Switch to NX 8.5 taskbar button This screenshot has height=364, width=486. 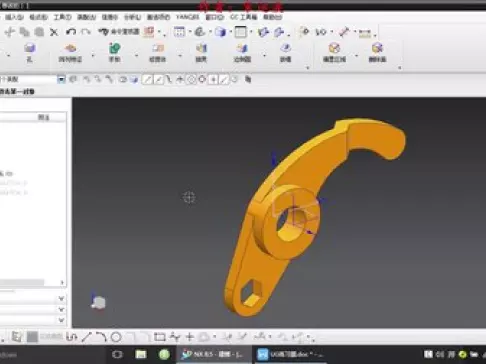pyautogui.click(x=213, y=354)
